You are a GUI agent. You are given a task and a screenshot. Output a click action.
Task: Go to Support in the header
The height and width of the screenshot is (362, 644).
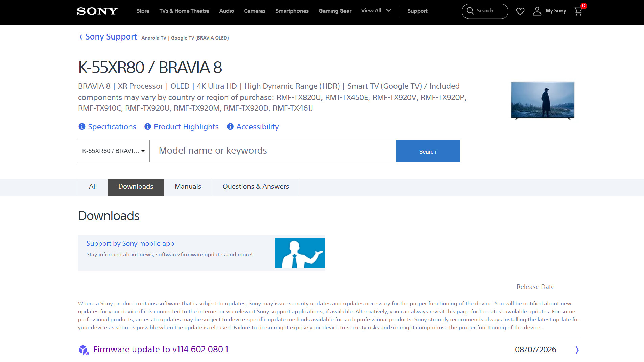point(418,11)
